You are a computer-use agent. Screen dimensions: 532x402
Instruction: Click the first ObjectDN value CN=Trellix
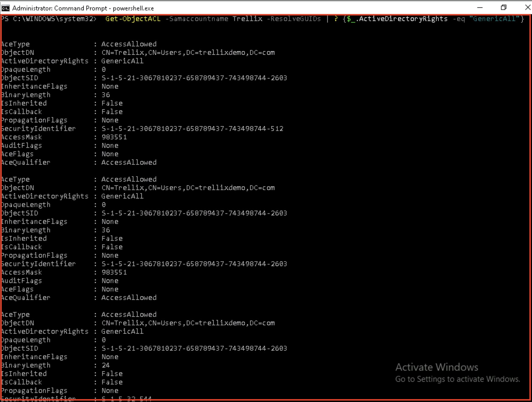[188, 53]
